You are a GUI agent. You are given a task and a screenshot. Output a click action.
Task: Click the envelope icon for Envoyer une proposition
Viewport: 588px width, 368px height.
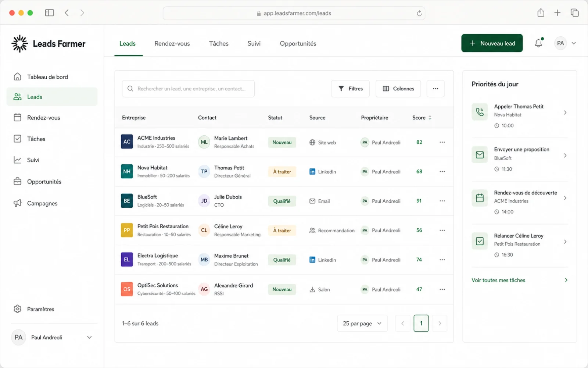(480, 155)
